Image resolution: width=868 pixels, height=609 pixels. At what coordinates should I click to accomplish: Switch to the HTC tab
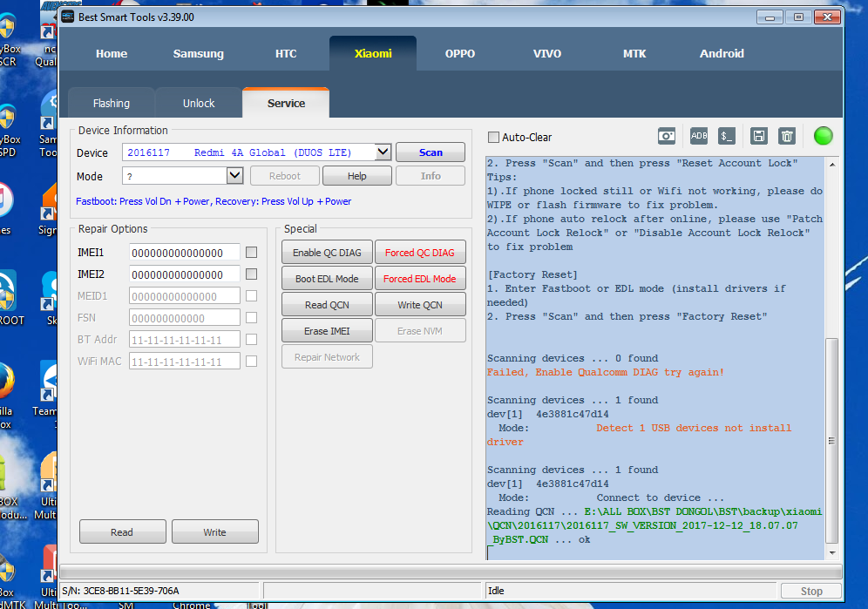pos(286,54)
